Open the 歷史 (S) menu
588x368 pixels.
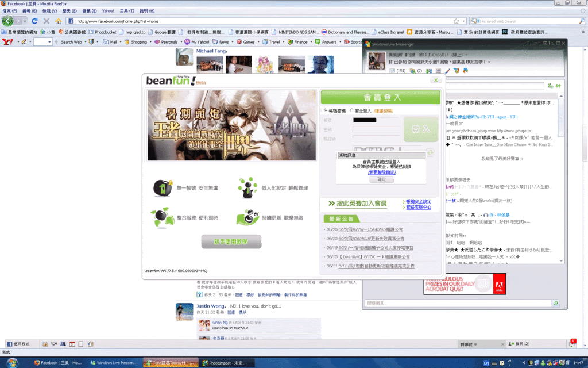69,11
